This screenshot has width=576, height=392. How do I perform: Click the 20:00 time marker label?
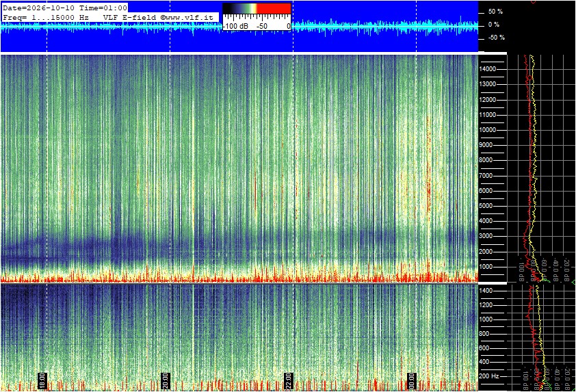tap(166, 381)
